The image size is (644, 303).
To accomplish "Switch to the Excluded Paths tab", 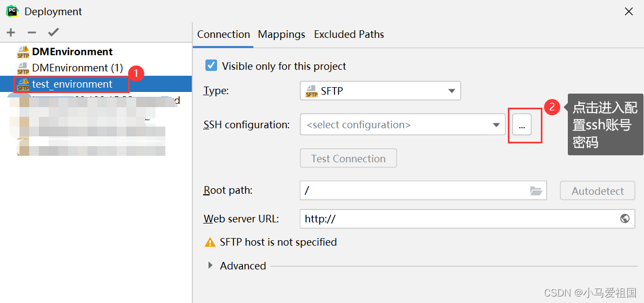I will 348,34.
